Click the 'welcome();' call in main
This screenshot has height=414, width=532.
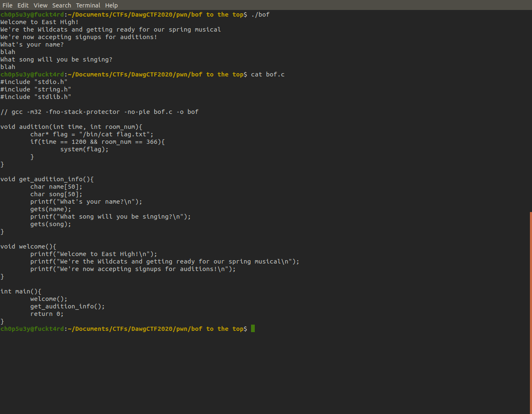tap(49, 299)
